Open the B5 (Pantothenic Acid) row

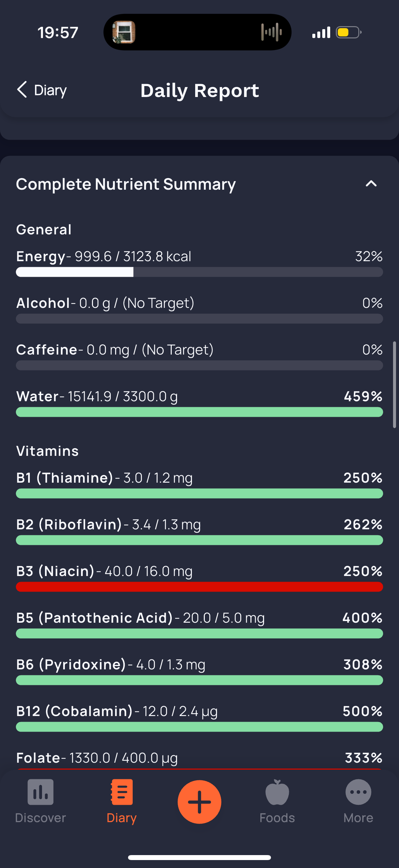tap(199, 624)
